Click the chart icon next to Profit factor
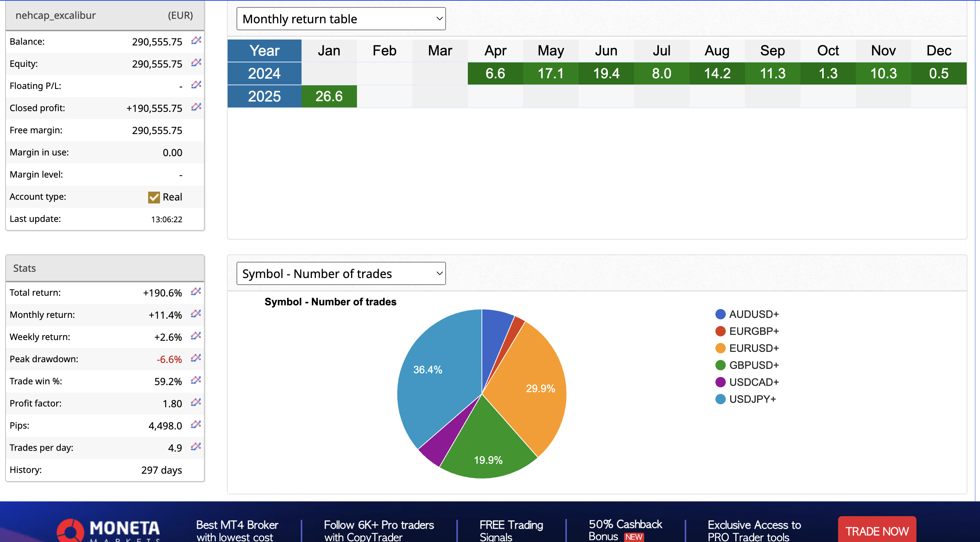 click(x=195, y=402)
